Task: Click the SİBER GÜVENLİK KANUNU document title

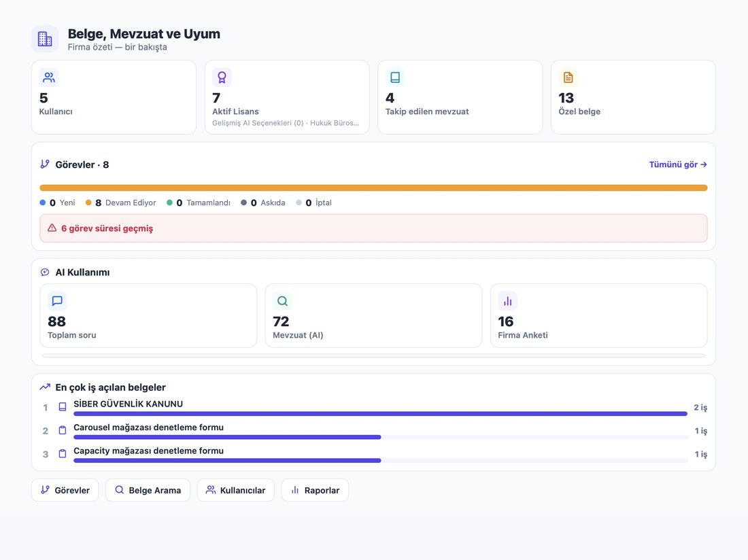Action: coord(129,404)
